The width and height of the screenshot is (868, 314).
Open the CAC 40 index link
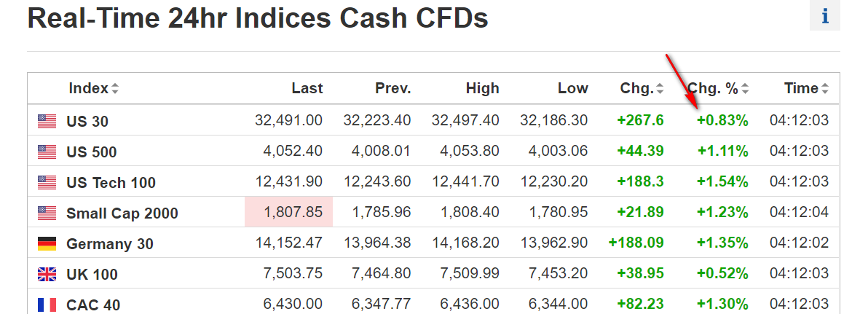pos(93,305)
